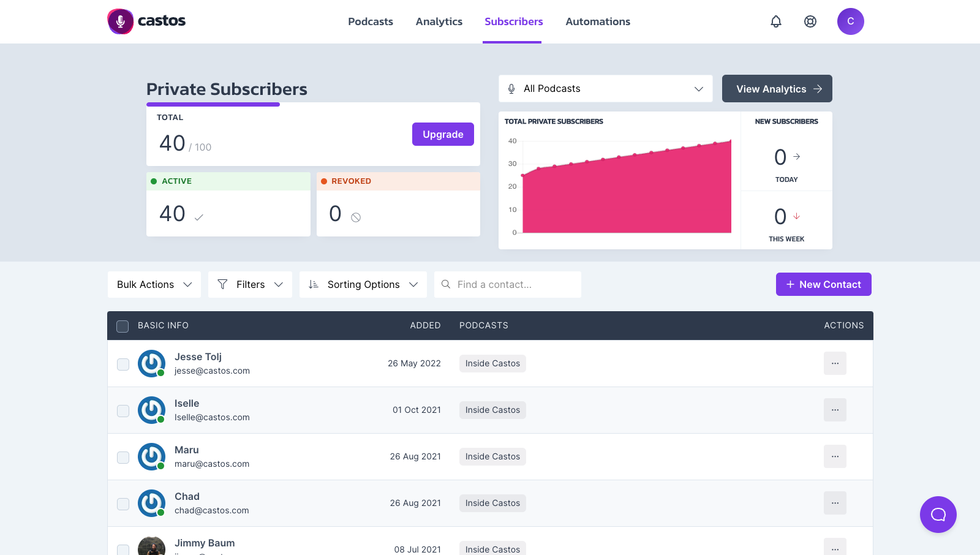Image resolution: width=980 pixels, height=555 pixels.
Task: Open actions menu for Iselle
Action: click(x=835, y=410)
